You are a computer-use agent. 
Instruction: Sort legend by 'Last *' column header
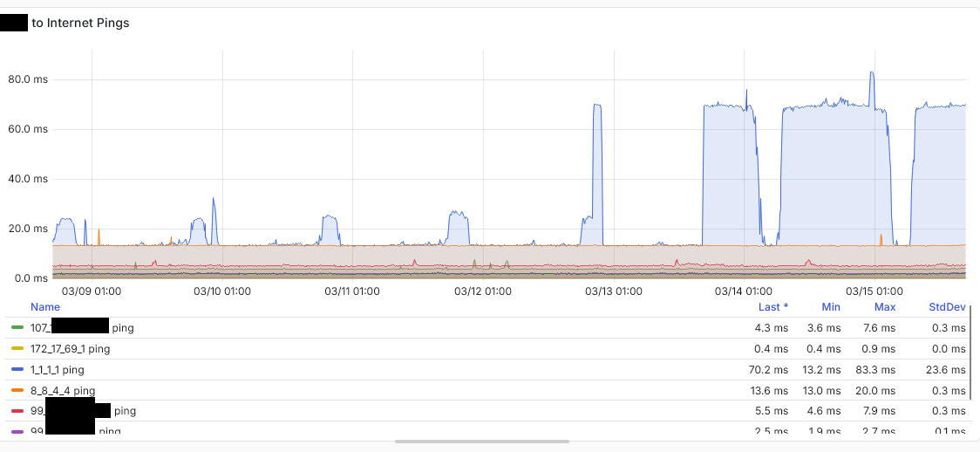click(773, 307)
